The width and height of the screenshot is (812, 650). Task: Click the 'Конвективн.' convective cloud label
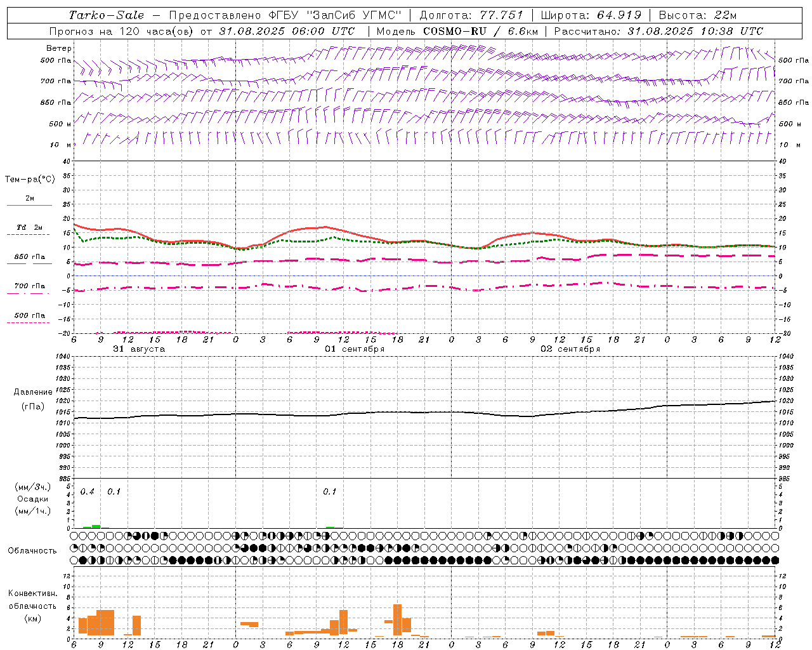click(x=32, y=594)
